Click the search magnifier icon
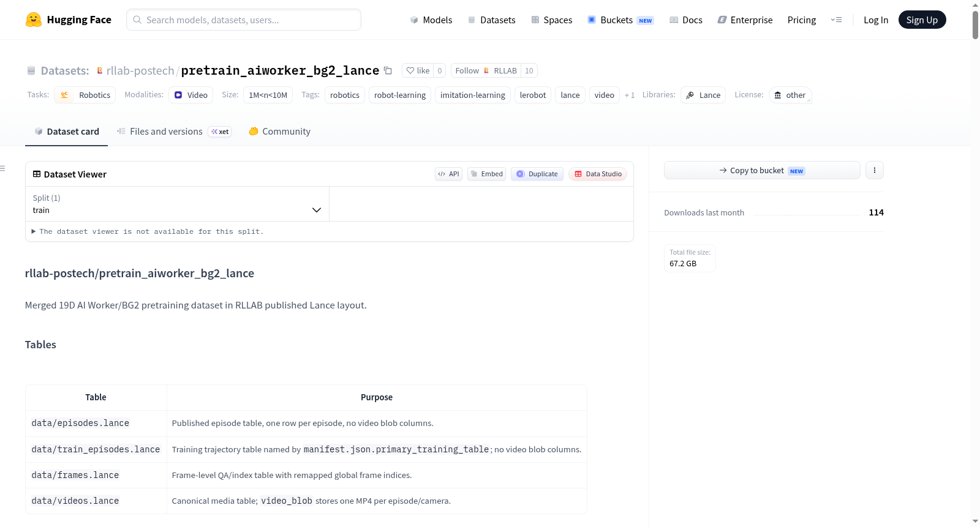 click(137, 20)
